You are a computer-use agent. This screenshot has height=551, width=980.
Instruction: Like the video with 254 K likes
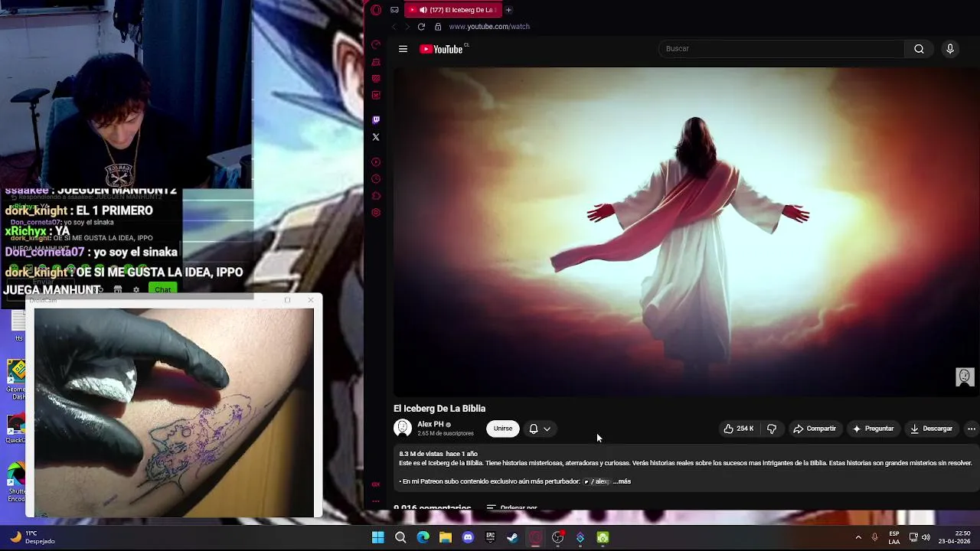coord(739,429)
